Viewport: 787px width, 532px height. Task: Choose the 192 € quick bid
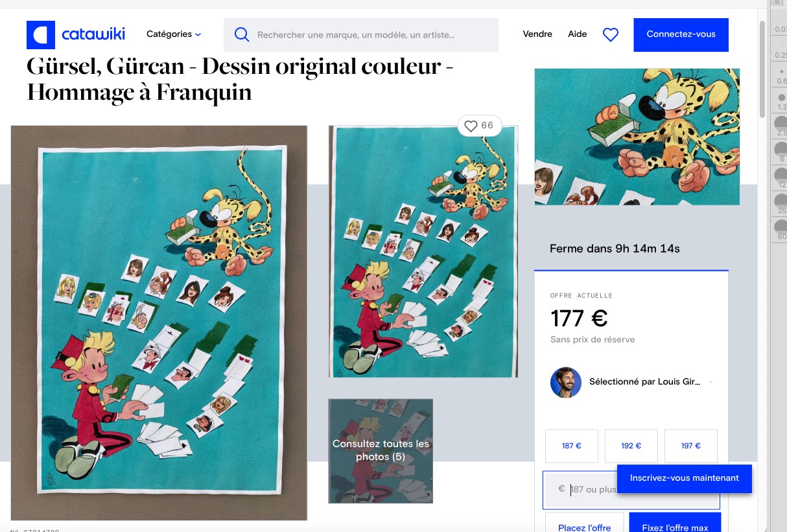pyautogui.click(x=631, y=446)
